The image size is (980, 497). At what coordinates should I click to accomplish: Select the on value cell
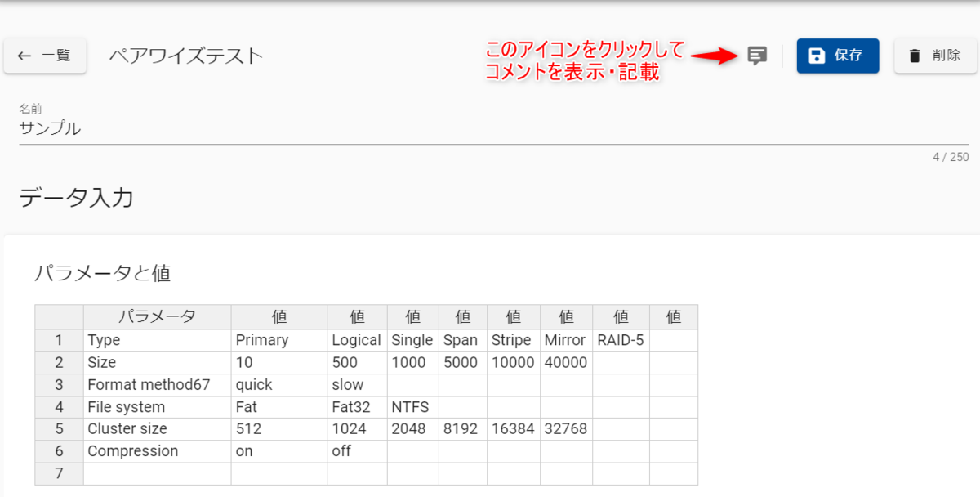point(279,451)
